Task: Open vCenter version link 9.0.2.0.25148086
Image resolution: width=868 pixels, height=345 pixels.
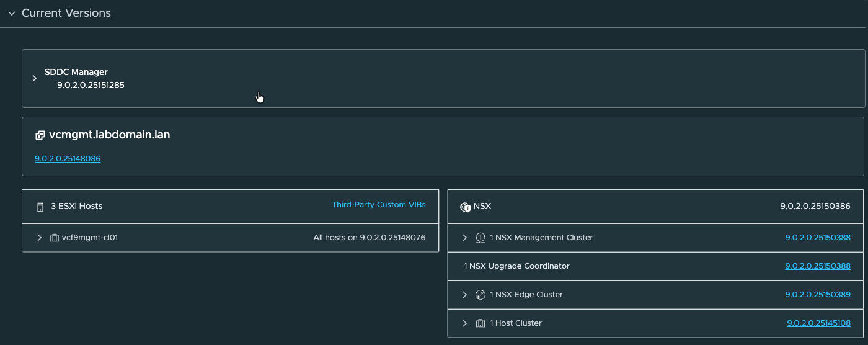Action: coord(68,159)
